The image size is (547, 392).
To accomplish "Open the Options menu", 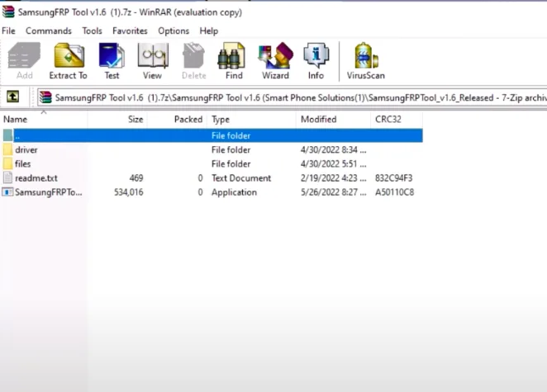I will (174, 31).
